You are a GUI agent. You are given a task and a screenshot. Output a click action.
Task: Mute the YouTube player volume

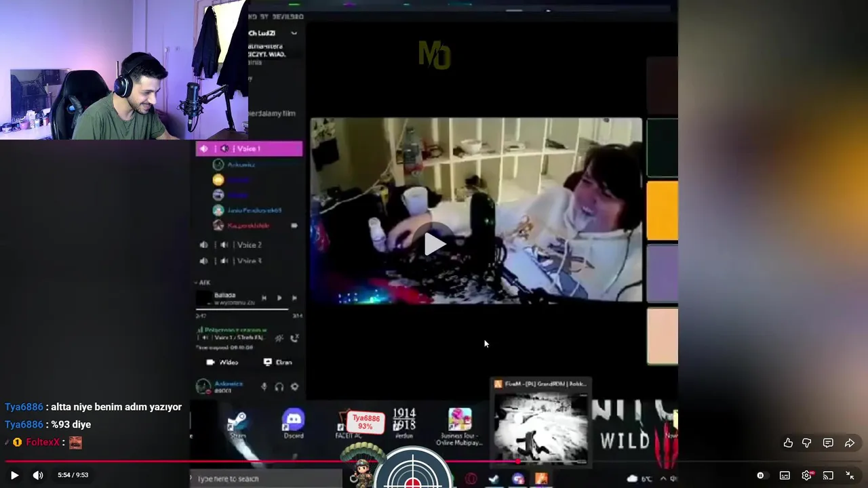[x=38, y=475]
